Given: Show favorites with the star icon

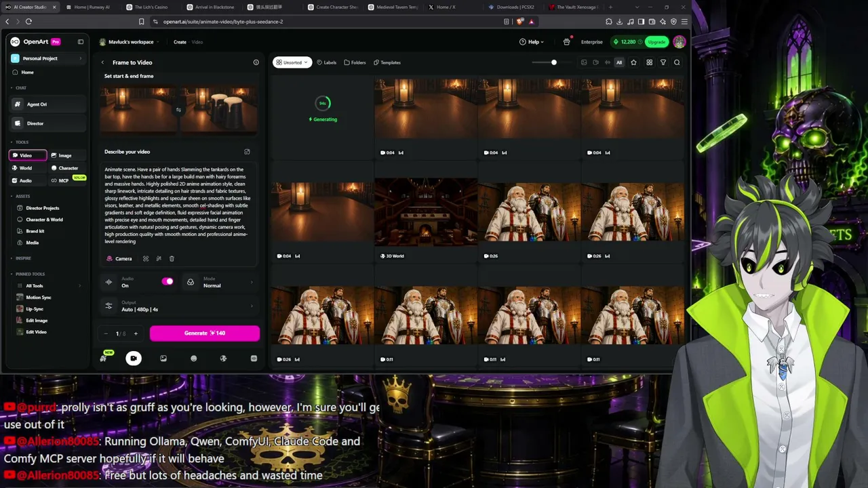Looking at the screenshot, I should [633, 62].
